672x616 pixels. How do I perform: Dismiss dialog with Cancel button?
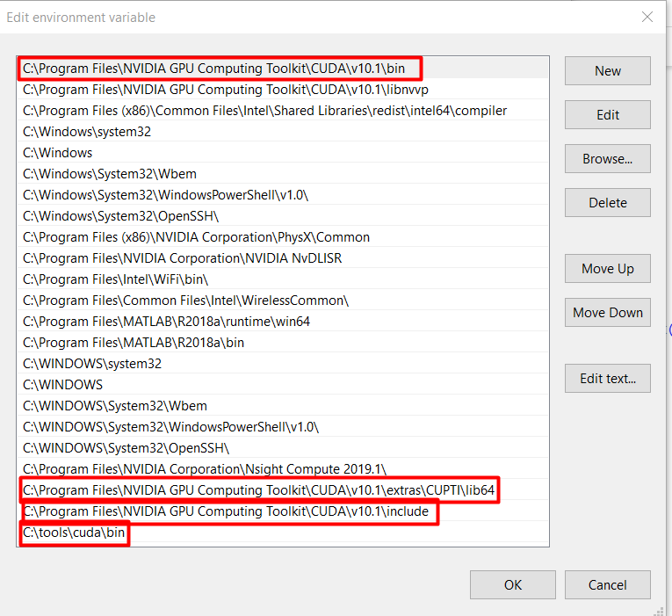607,584
